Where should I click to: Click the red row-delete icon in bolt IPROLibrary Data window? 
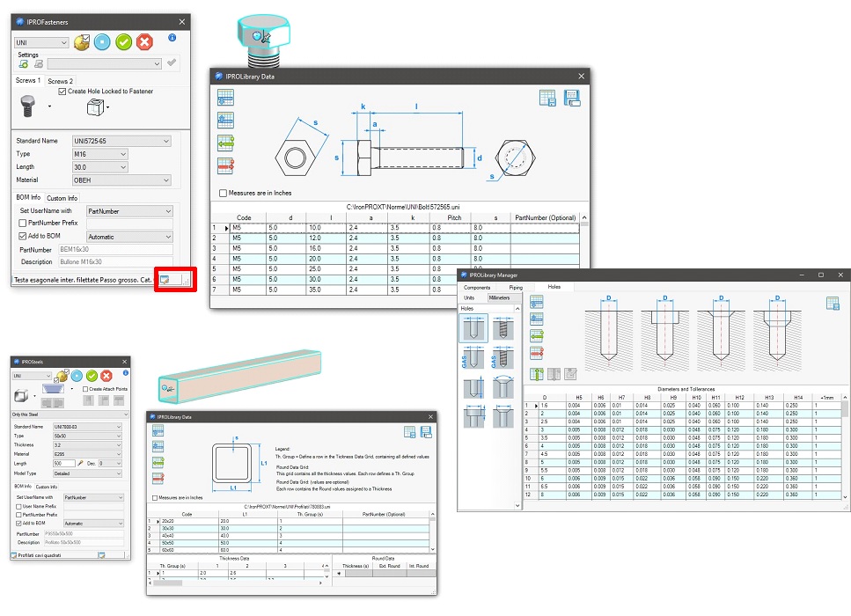(x=225, y=165)
